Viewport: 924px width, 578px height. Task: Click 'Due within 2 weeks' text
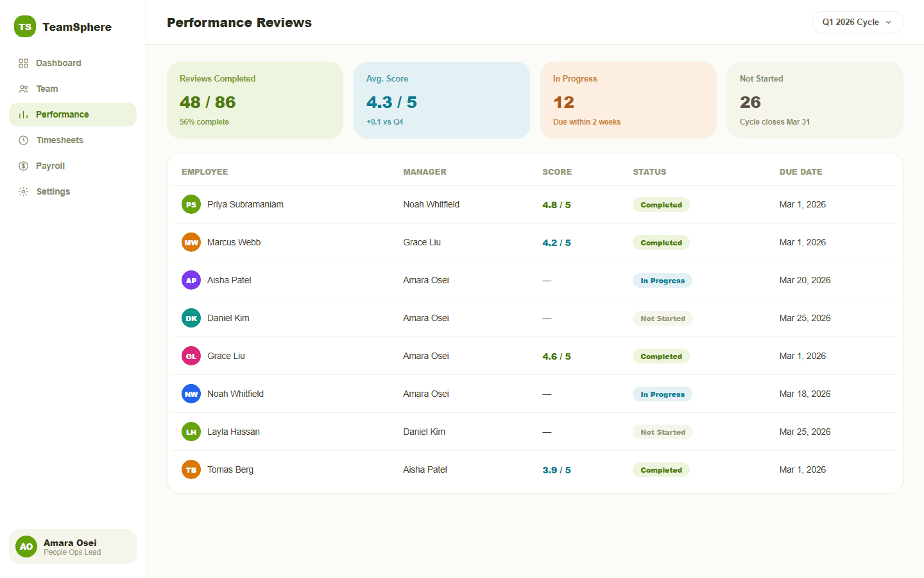[586, 122]
